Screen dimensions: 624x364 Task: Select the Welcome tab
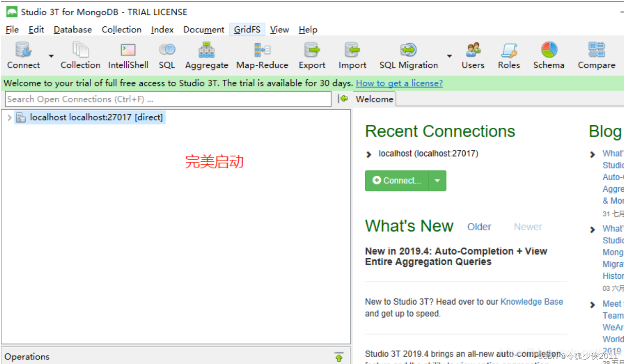pos(374,99)
